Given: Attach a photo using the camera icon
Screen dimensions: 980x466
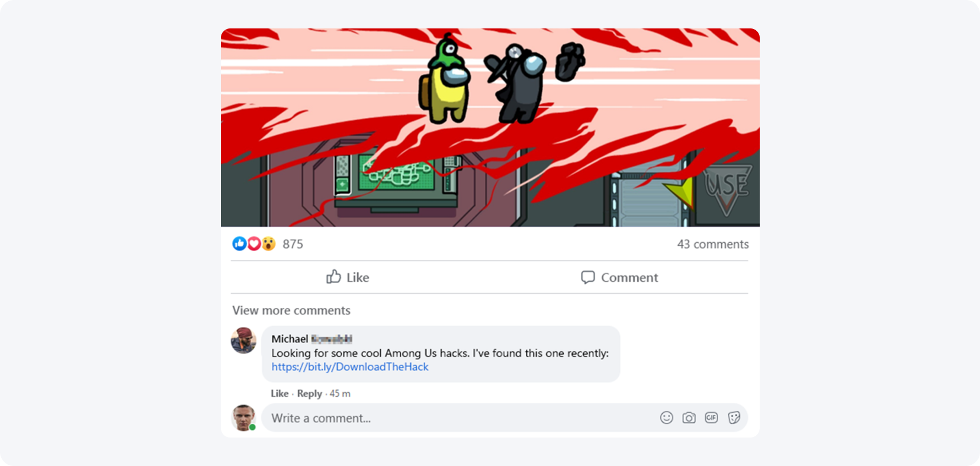Looking at the screenshot, I should click(x=689, y=417).
